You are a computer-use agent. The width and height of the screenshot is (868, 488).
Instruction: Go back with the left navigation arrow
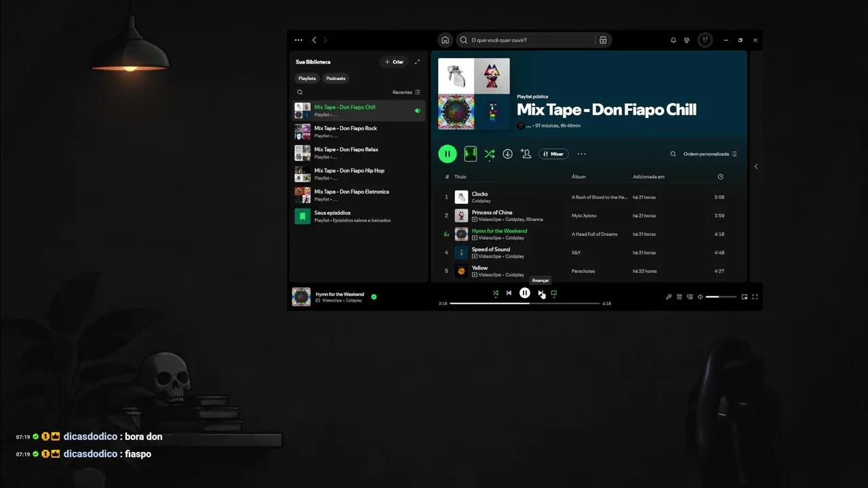coord(314,40)
